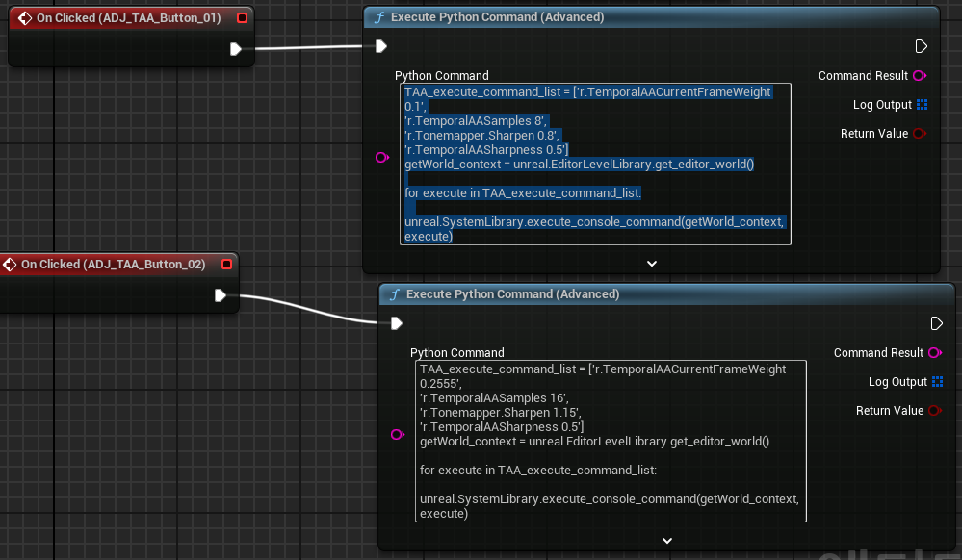Screen dimensions: 962x560
Task: Click function icon on lower Python node title
Action: tap(395, 294)
